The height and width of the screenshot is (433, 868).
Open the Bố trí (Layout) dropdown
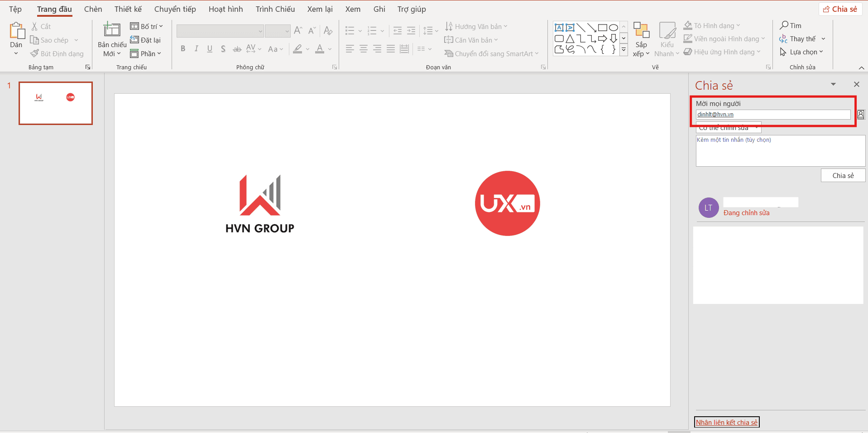point(147,26)
